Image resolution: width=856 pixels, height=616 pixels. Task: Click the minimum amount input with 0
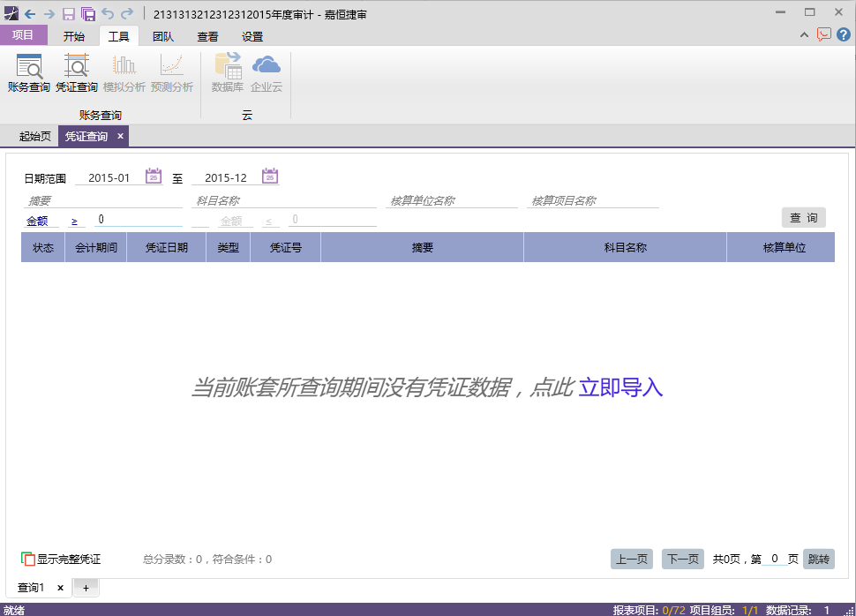pyautogui.click(x=139, y=219)
